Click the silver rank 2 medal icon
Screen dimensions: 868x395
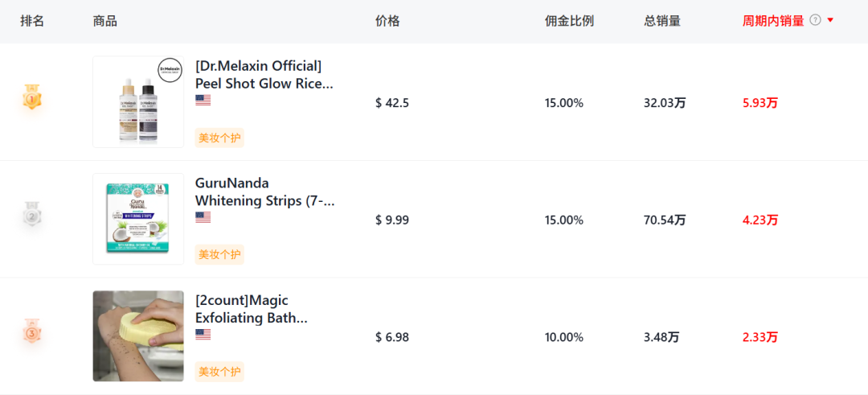pos(32,214)
